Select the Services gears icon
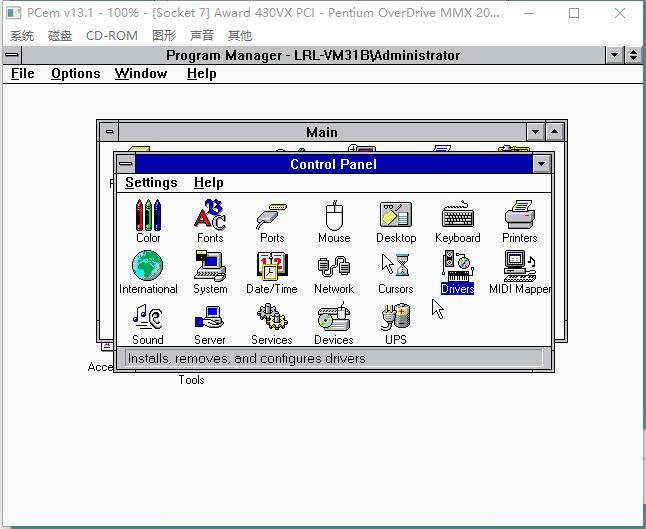 point(272,323)
